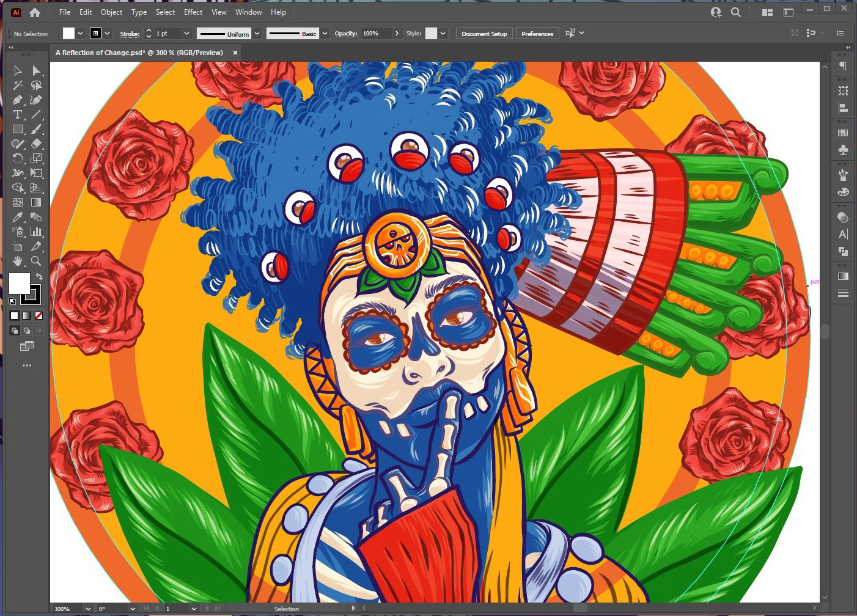Select the Zoom tool
857x616 pixels.
point(36,262)
